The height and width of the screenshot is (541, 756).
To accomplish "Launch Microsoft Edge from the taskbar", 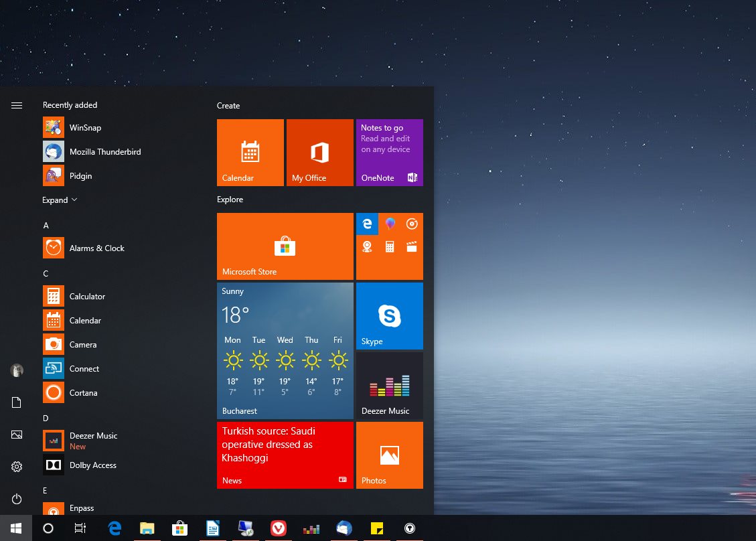I will pyautogui.click(x=115, y=528).
